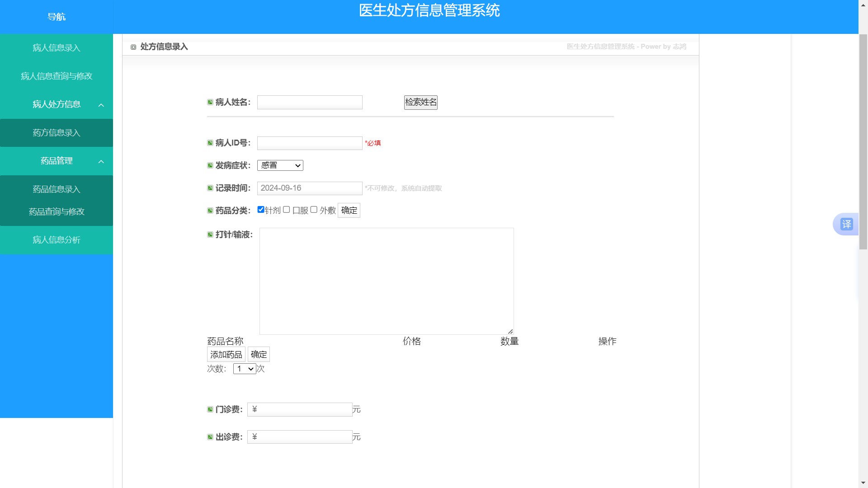Click the page vertical scrollbar thumb
The height and width of the screenshot is (488, 868).
point(863,141)
